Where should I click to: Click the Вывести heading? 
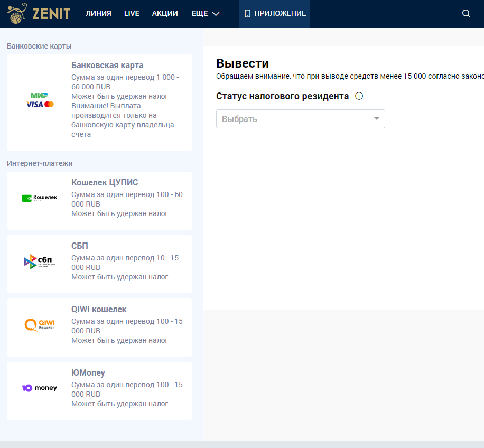pyautogui.click(x=243, y=63)
